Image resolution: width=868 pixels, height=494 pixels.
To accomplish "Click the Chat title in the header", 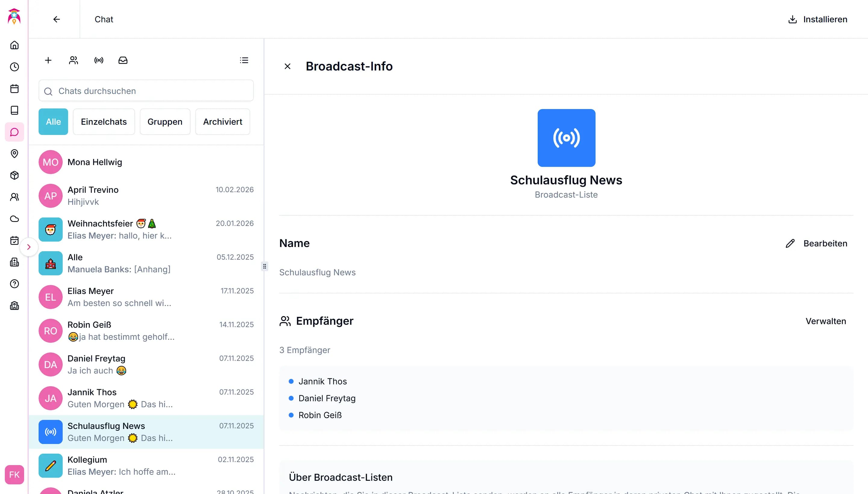I will pos(104,19).
